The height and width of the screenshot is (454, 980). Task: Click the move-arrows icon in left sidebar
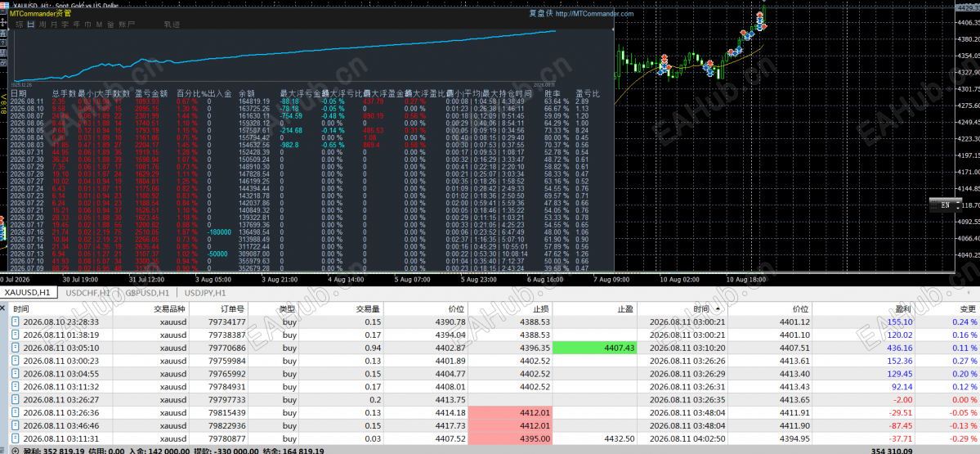pyautogui.click(x=3, y=22)
